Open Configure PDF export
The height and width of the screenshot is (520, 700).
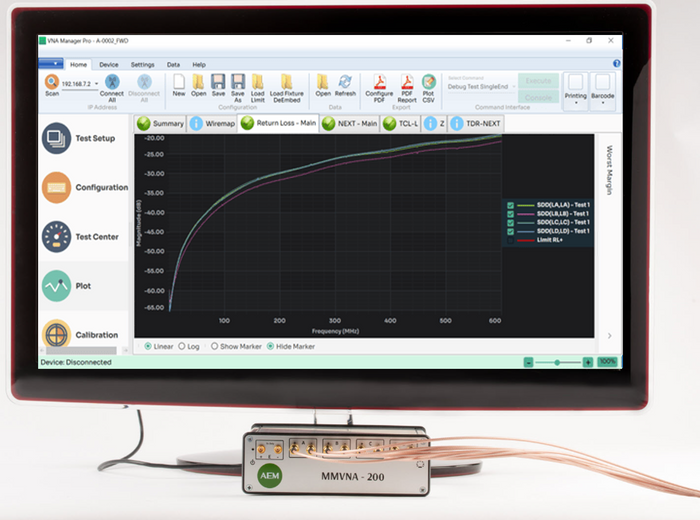(379, 82)
